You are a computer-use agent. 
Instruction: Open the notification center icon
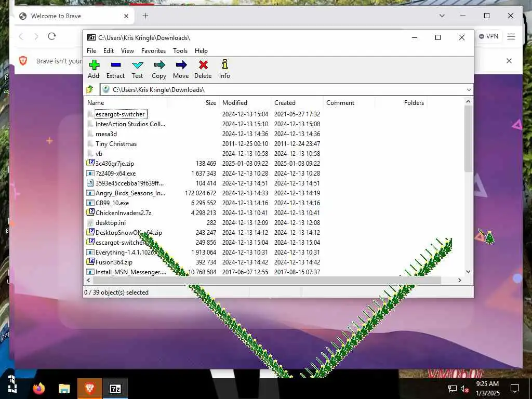(x=515, y=389)
